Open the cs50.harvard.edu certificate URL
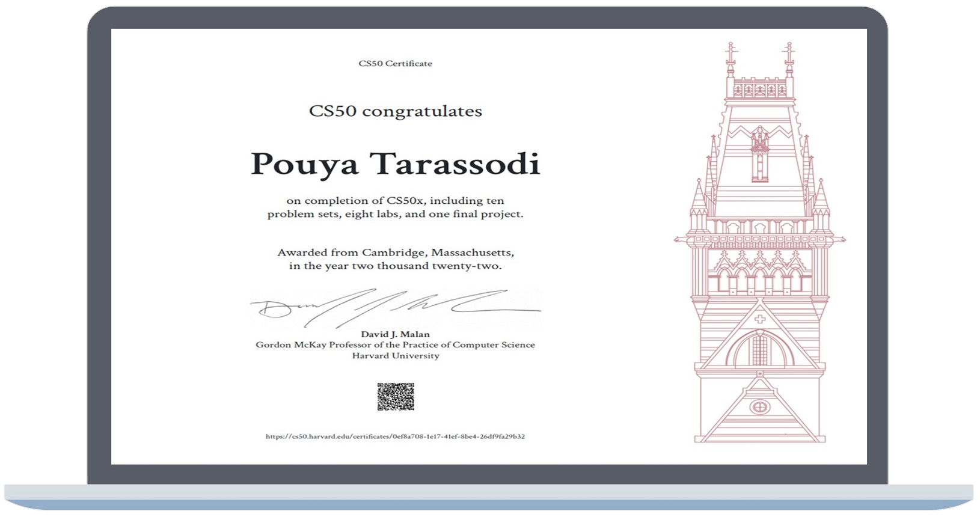 (x=395, y=436)
